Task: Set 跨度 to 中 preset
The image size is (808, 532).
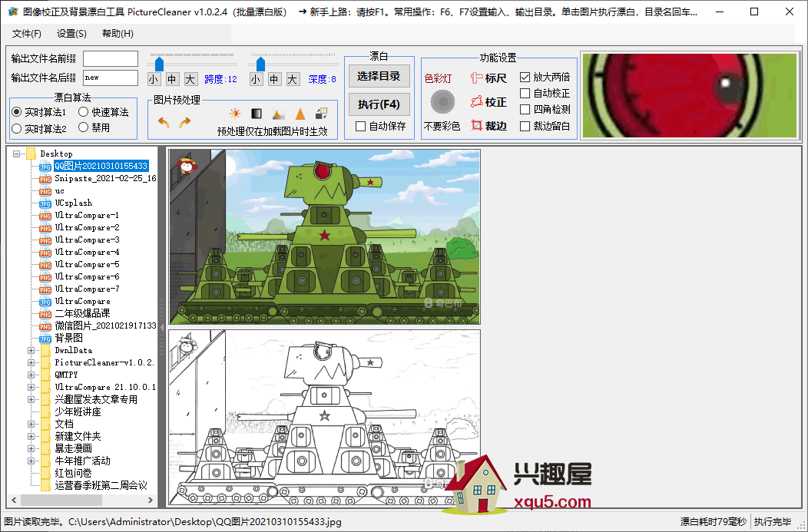Action: click(171, 79)
